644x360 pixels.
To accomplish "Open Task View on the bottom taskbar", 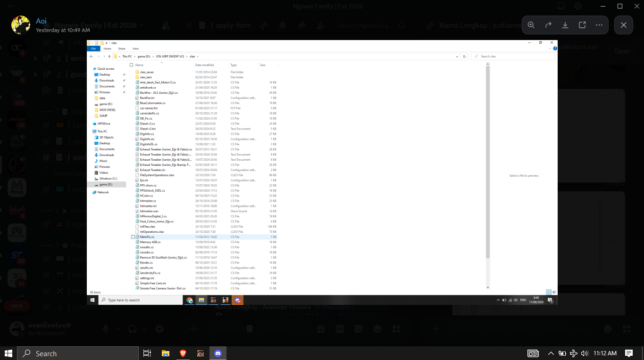I will pyautogui.click(x=147, y=353).
